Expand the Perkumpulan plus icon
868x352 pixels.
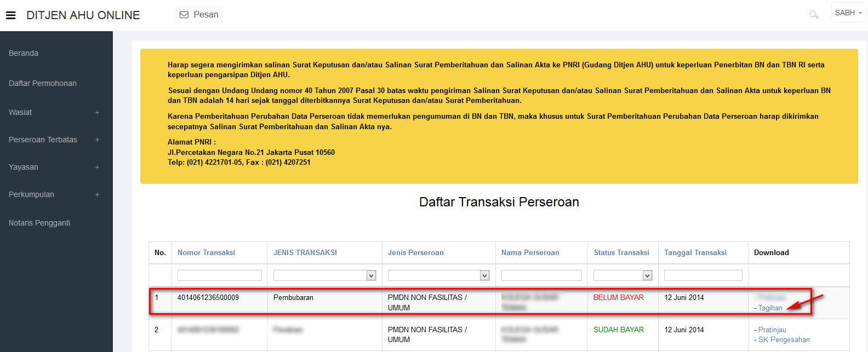click(x=97, y=194)
